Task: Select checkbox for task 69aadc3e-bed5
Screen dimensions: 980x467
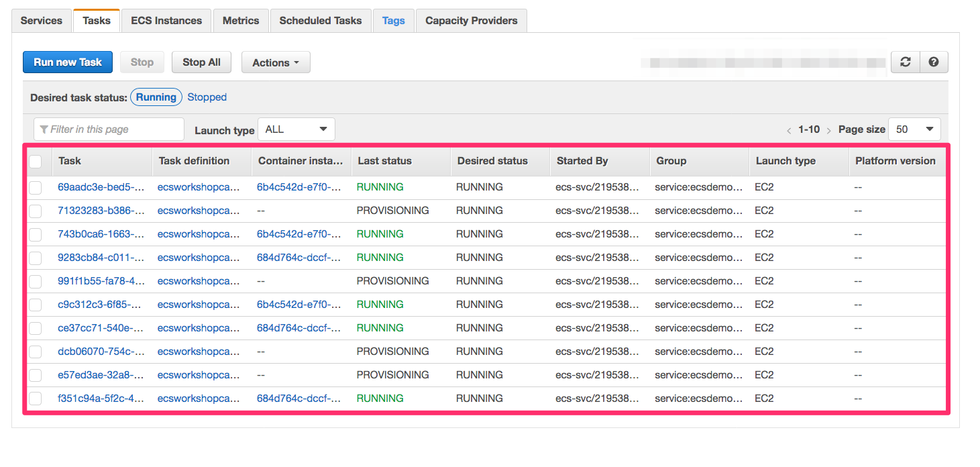Action: click(36, 187)
